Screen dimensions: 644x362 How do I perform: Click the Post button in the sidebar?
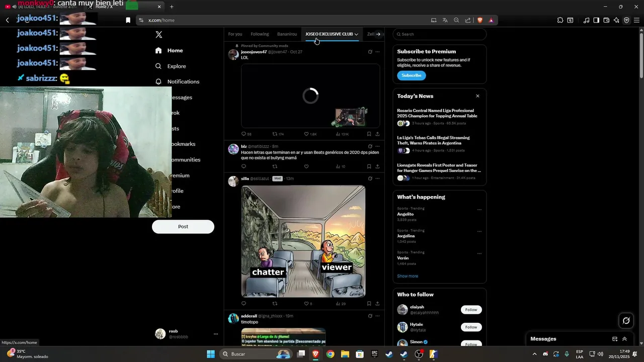[x=183, y=227]
